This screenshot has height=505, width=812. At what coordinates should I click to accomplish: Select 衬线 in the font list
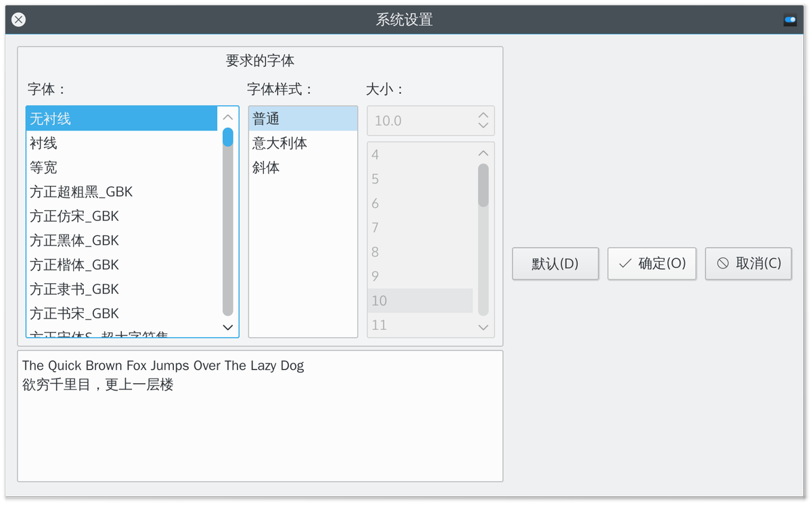click(43, 143)
